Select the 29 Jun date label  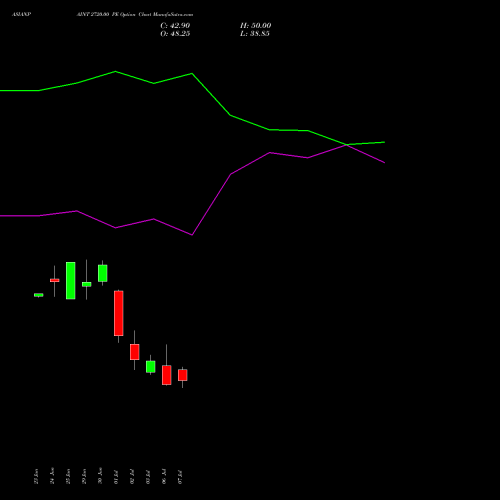tap(84, 476)
